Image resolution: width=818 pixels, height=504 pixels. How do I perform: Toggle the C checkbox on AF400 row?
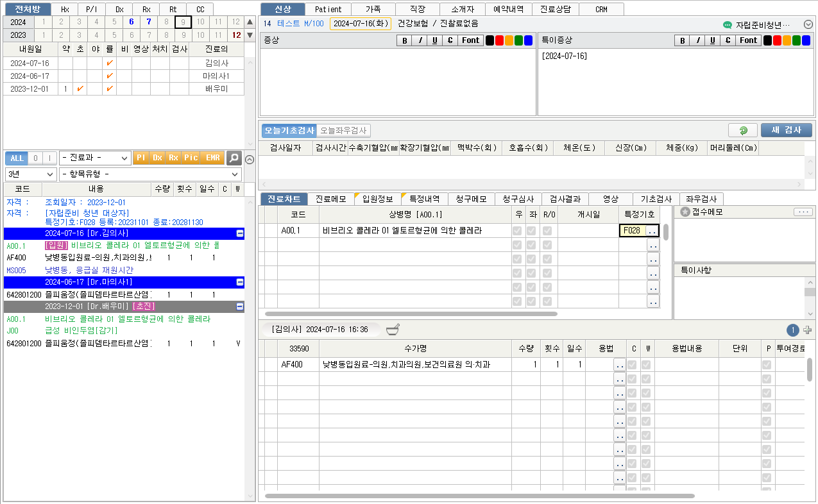[633, 365]
